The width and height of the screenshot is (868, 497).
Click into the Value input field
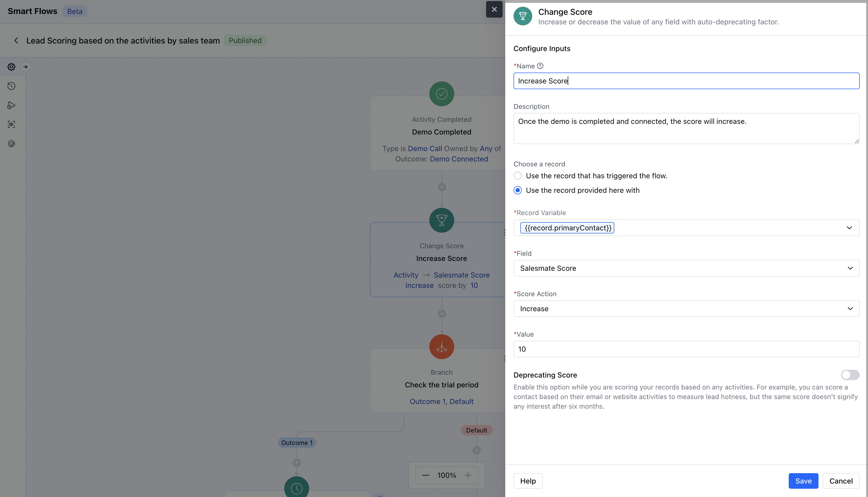point(686,349)
